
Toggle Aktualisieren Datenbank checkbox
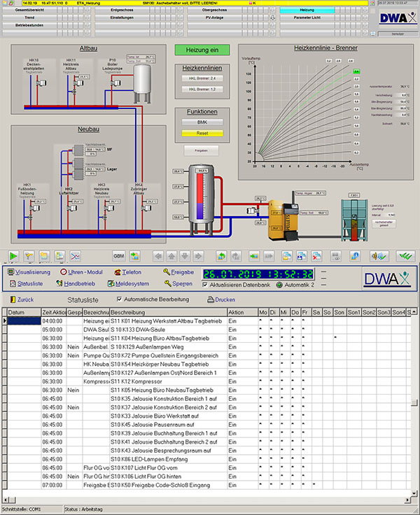(x=206, y=284)
